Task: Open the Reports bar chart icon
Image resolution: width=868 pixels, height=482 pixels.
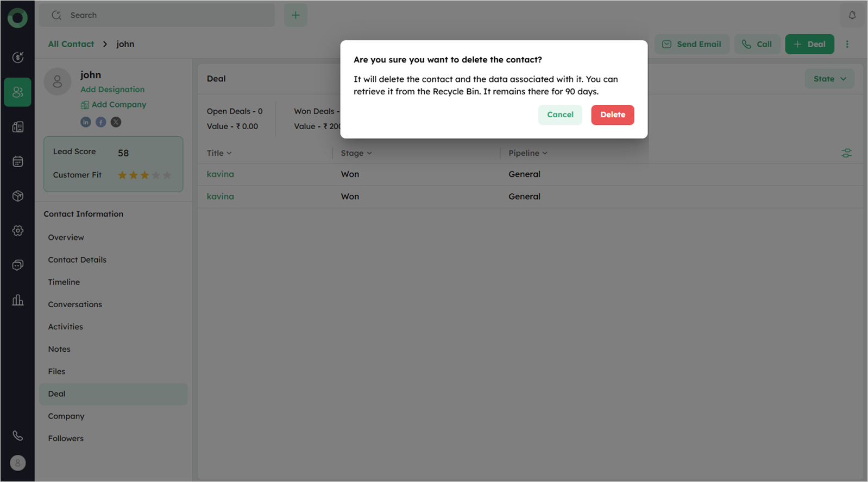Action: [x=18, y=300]
